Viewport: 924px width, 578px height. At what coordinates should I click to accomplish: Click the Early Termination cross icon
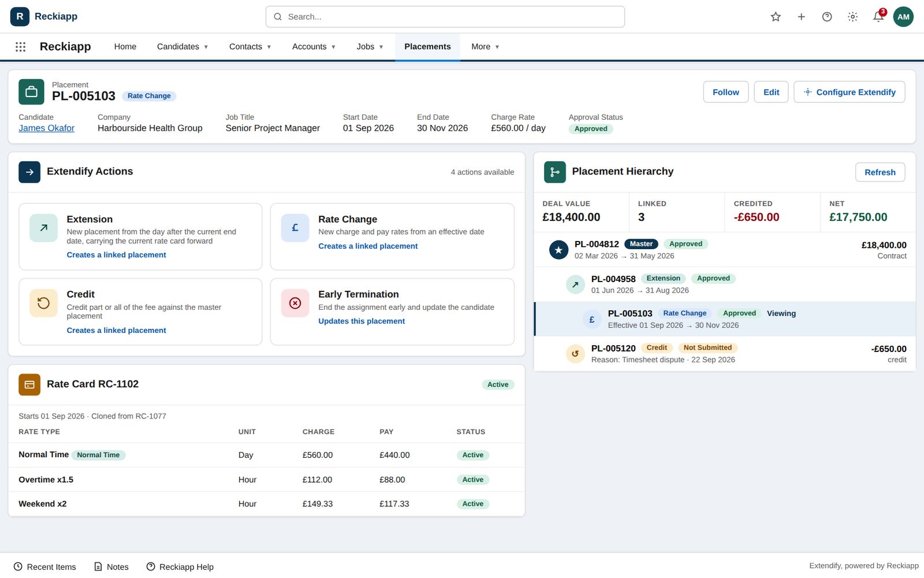(295, 303)
